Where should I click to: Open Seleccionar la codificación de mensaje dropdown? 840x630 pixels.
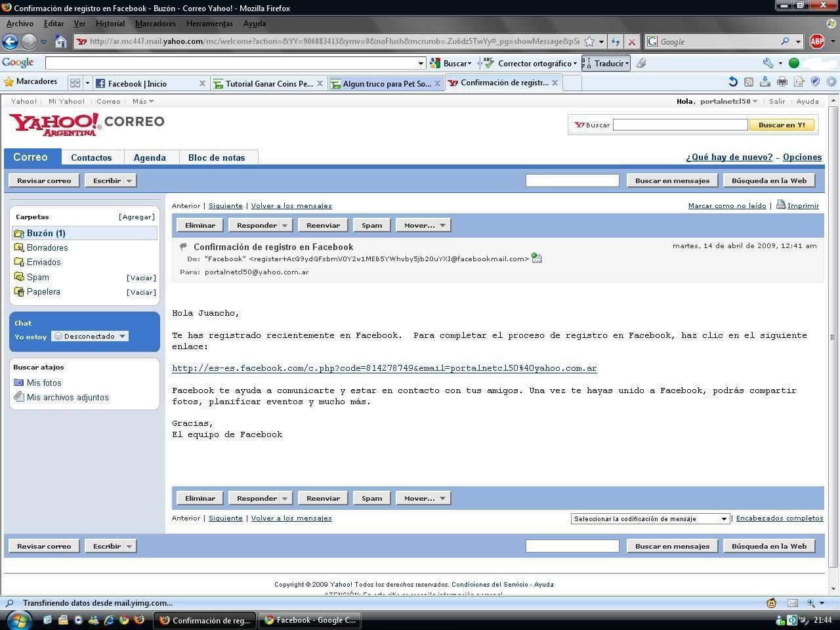point(650,518)
